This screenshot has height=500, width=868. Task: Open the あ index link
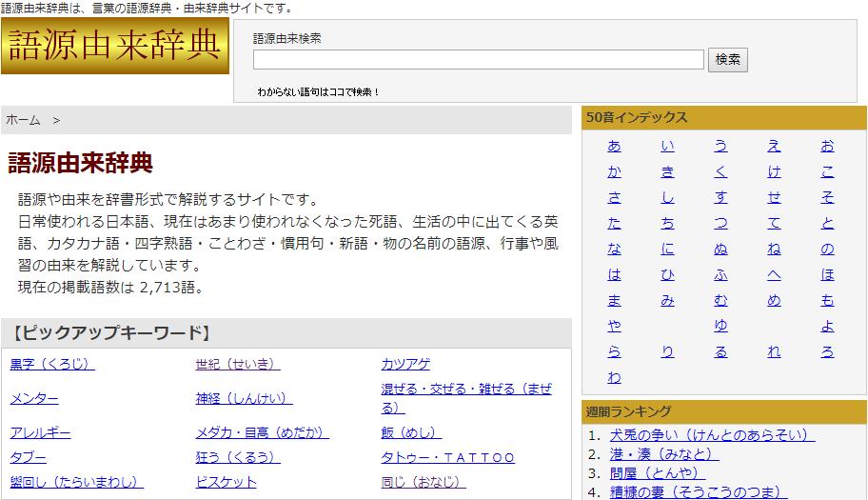(x=614, y=147)
